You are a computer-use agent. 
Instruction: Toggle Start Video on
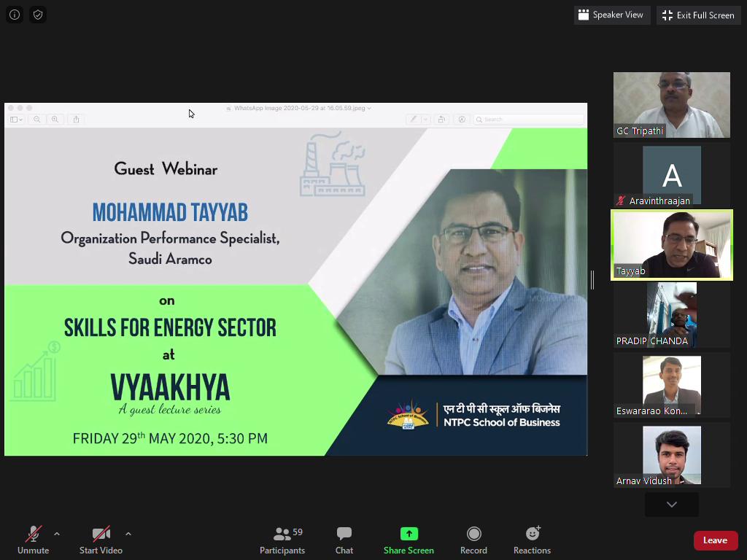(101, 540)
